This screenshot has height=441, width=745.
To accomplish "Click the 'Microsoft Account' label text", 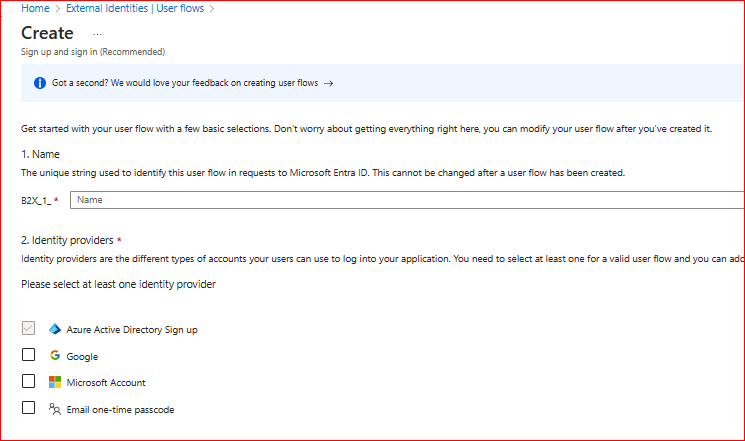I will pyautogui.click(x=106, y=383).
